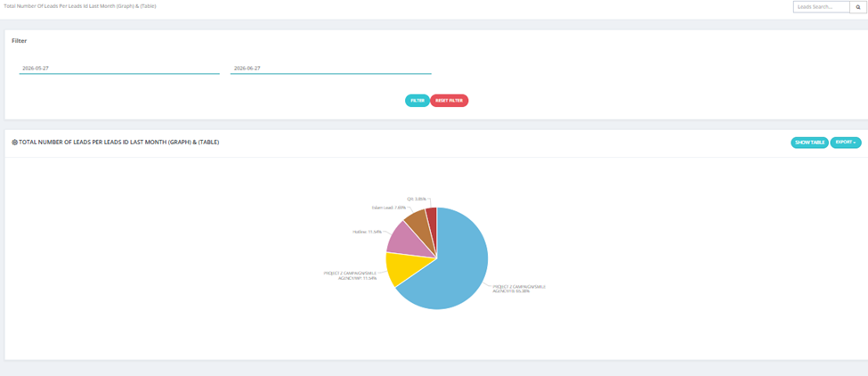Focus the Leads Search input box
868x376 pixels.
point(822,6)
